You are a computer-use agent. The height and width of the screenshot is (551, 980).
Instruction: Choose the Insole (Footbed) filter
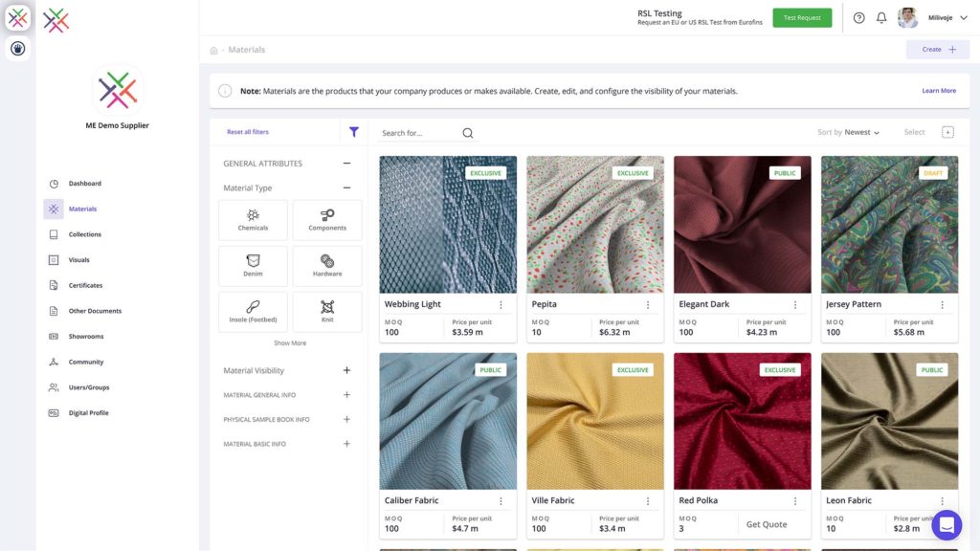[253, 310]
